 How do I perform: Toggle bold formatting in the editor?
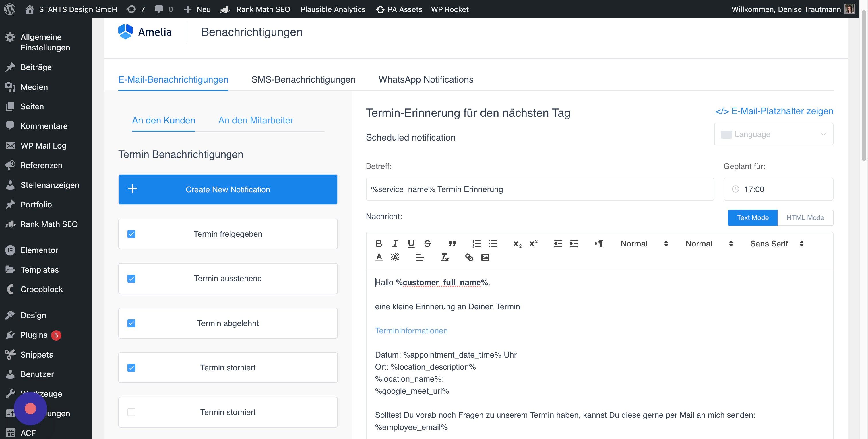(379, 243)
